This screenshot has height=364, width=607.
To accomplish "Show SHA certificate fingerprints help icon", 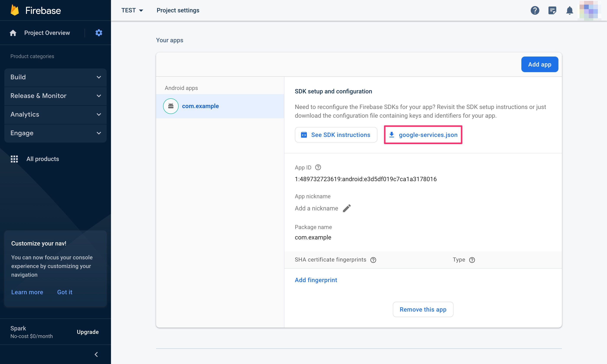I will pos(373,260).
